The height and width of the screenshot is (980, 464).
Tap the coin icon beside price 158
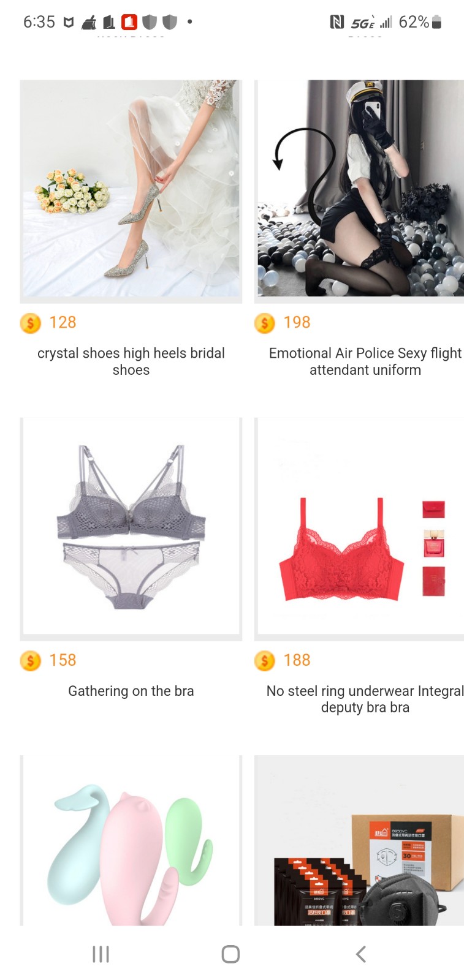(x=30, y=660)
